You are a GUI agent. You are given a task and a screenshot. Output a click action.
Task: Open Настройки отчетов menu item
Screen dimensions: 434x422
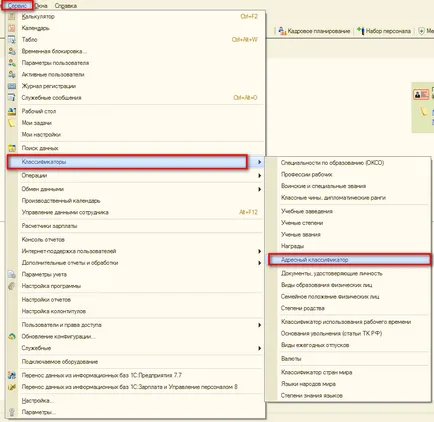(x=46, y=300)
